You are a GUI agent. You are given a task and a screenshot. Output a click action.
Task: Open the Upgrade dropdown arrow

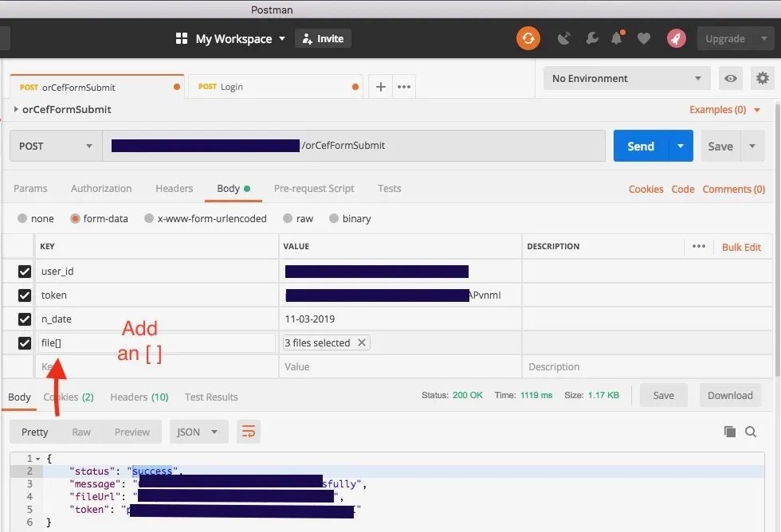click(763, 38)
